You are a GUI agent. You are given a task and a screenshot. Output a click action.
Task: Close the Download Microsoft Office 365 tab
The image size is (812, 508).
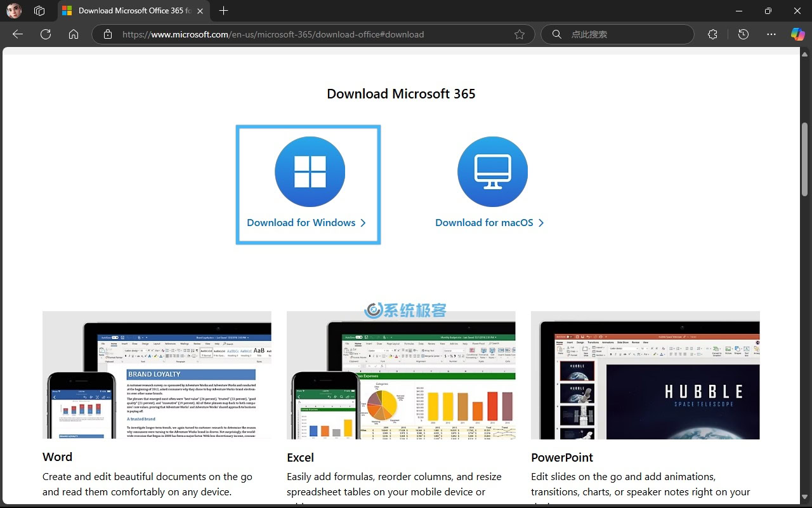200,11
